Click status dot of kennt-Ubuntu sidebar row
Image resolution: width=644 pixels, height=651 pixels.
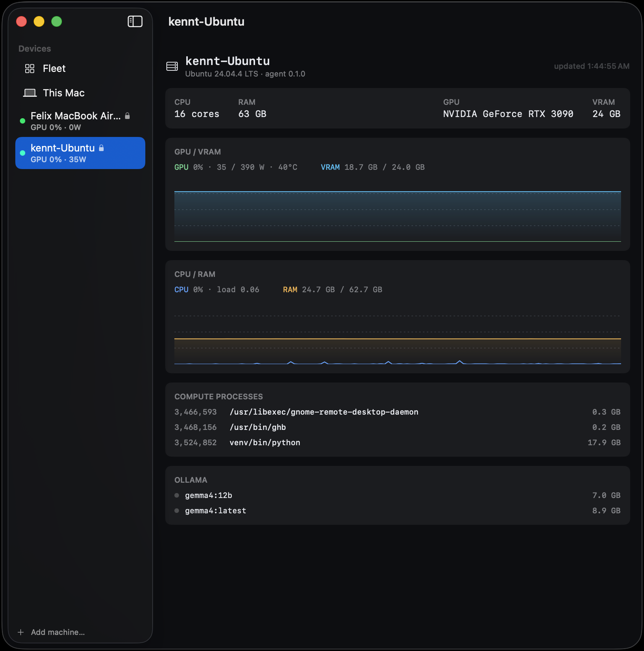pos(23,153)
